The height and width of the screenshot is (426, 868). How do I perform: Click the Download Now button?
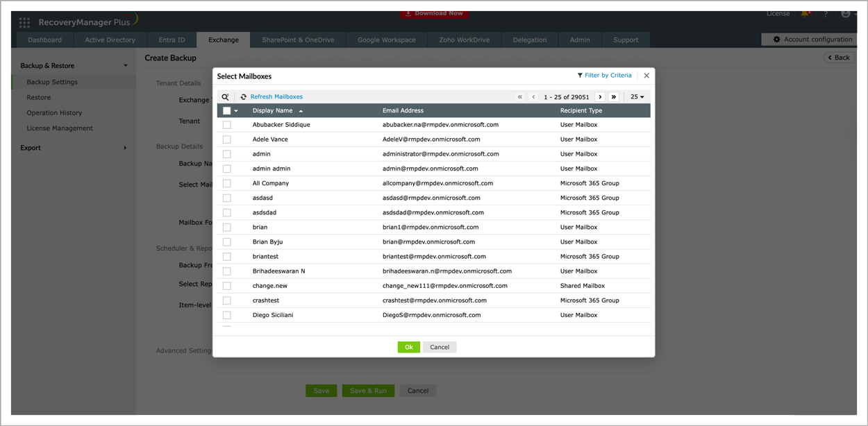pyautogui.click(x=434, y=14)
